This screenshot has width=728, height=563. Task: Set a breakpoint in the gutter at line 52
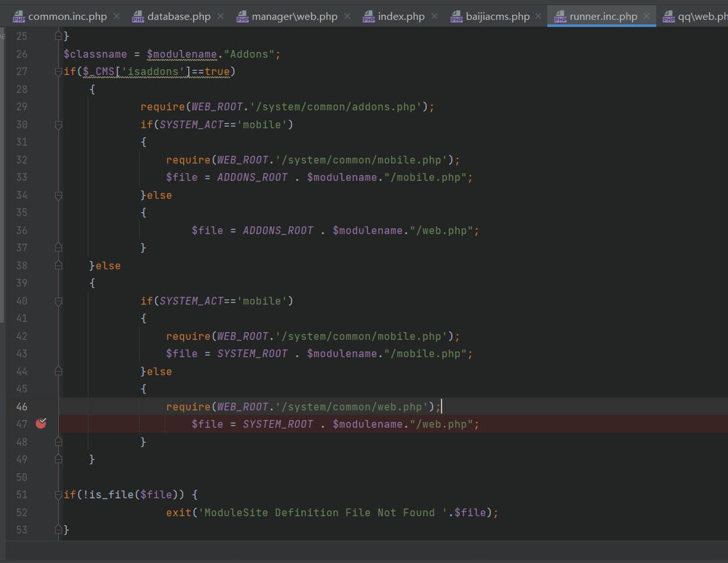[x=41, y=512]
